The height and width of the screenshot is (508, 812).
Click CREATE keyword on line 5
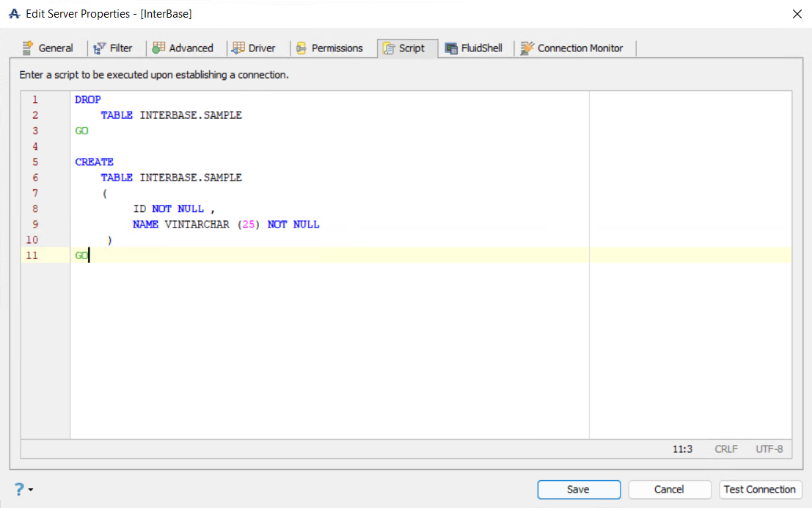pos(94,162)
